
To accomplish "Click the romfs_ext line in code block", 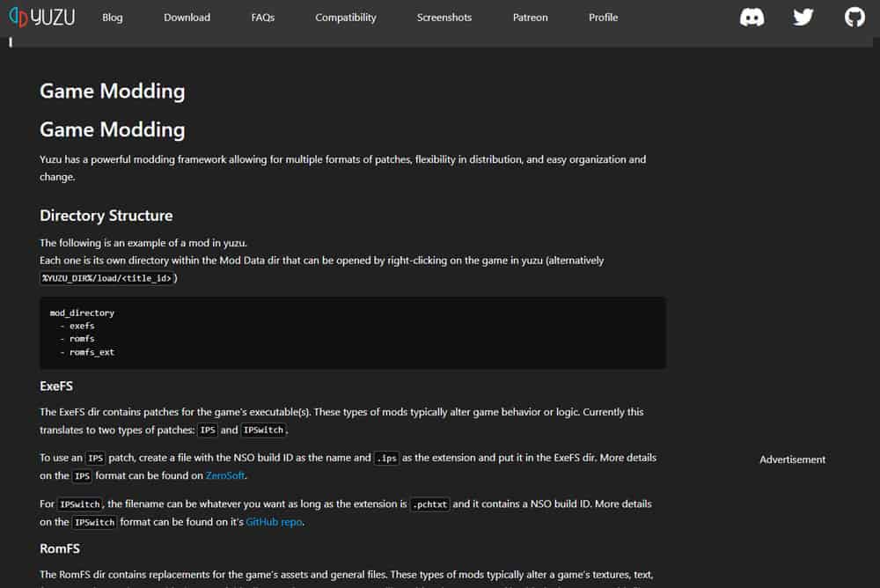I will [92, 352].
